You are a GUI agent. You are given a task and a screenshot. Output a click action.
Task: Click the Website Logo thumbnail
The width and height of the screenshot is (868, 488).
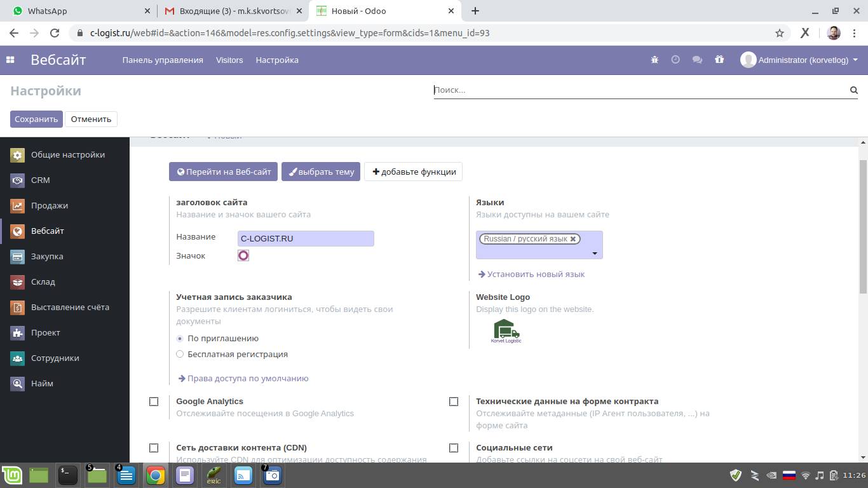[x=506, y=331]
